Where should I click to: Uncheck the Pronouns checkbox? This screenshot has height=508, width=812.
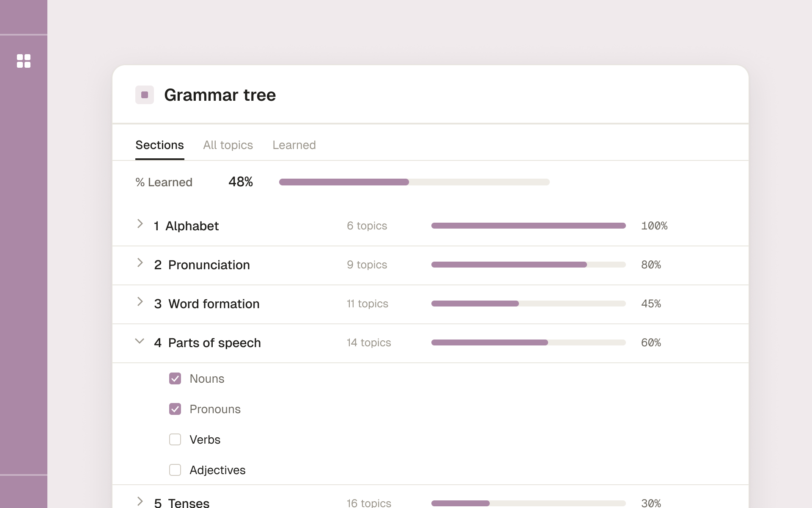(x=175, y=409)
